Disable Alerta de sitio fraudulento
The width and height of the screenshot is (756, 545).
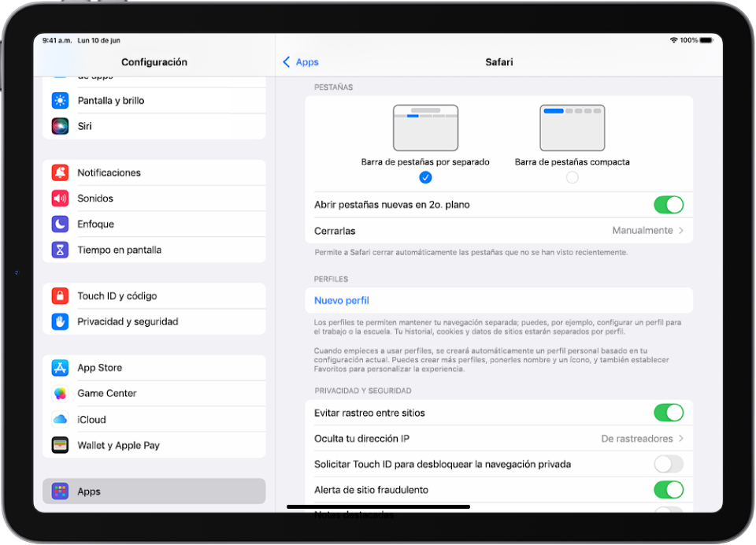(669, 489)
